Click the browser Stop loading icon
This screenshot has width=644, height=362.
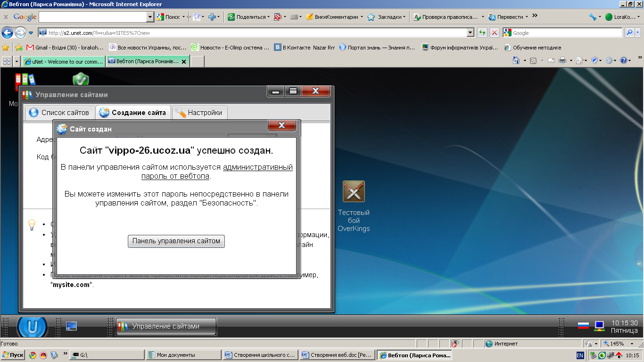pyautogui.click(x=494, y=33)
